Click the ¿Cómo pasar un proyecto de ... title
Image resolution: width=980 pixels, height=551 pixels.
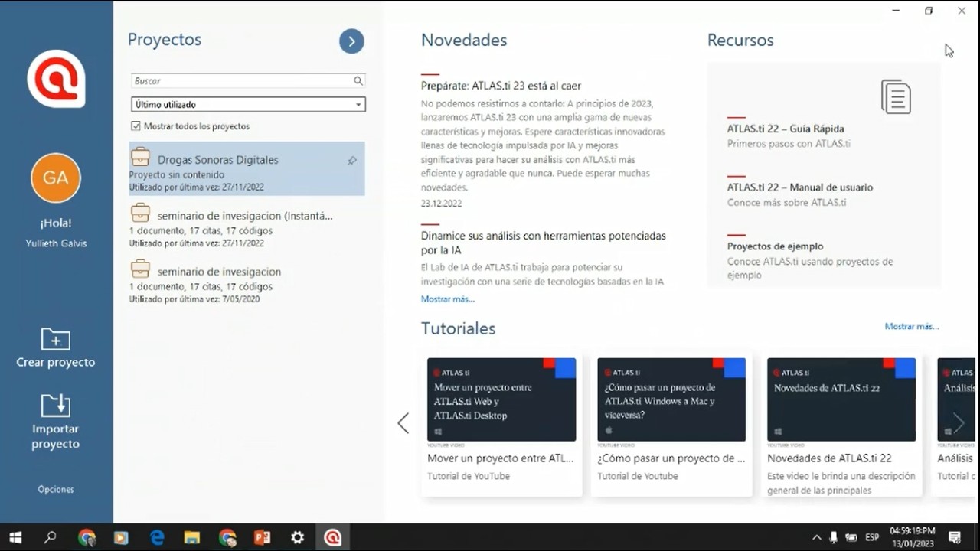pos(671,458)
